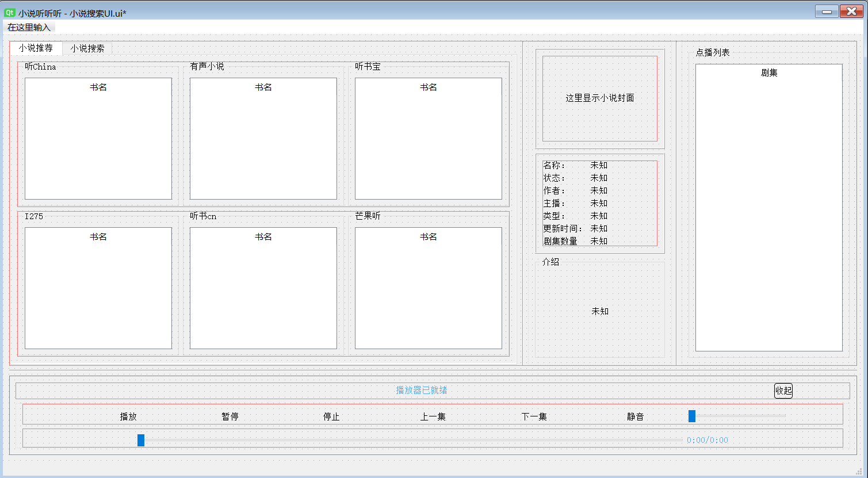868x478 pixels.
Task: Select the I275 book list
Action: click(x=98, y=288)
